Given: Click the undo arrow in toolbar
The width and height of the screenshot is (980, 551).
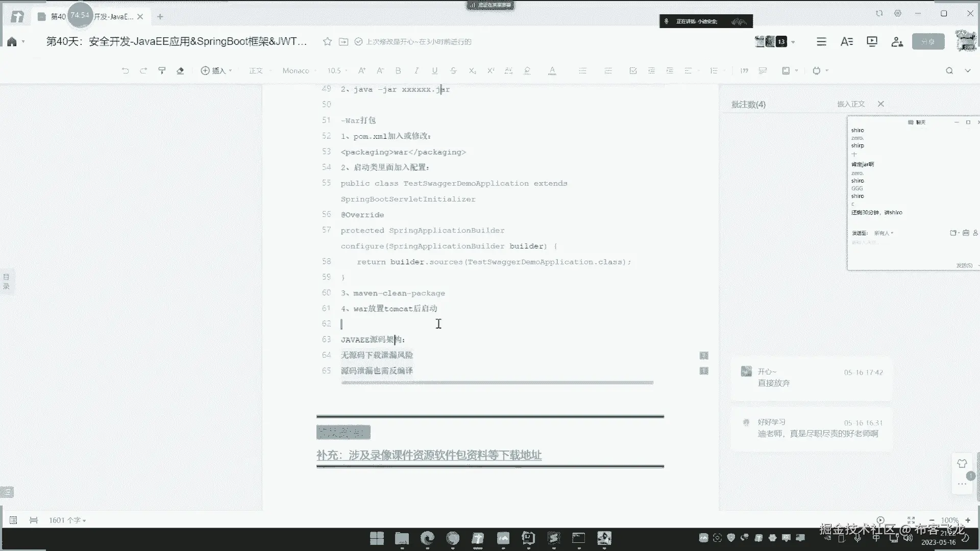Looking at the screenshot, I should point(125,71).
